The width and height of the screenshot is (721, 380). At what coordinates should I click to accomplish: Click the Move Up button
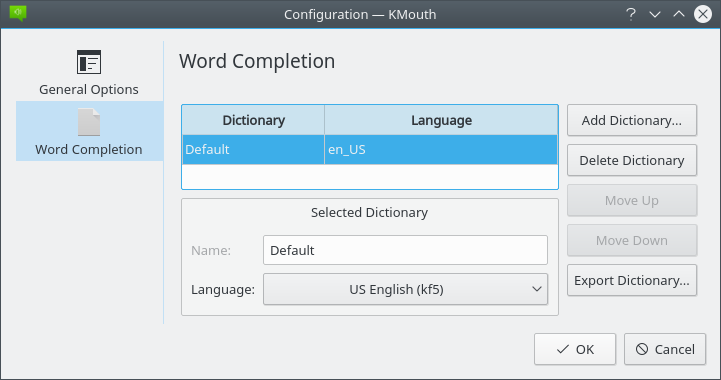point(632,200)
